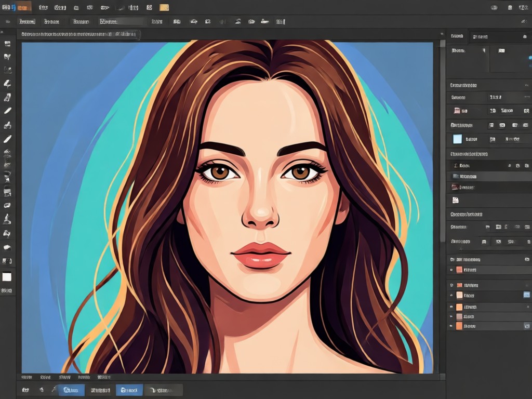532x399 pixels.
Task: Select the topmost tool icon in the left toolbar
Action: (7, 44)
